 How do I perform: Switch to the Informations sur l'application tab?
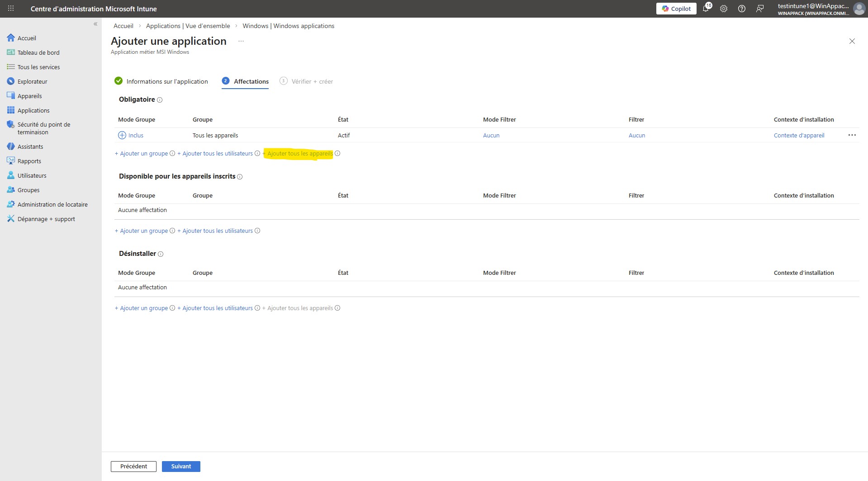click(167, 81)
